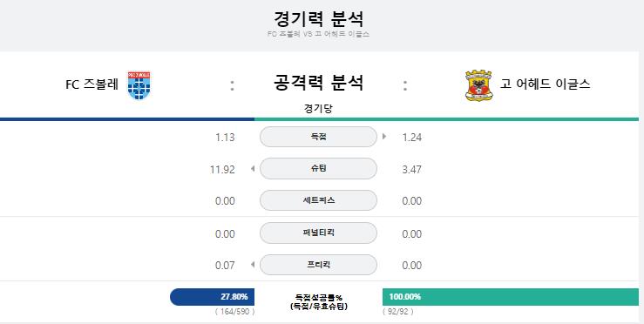Screen dimensions: 644x324
Task: Click the FC 즈볼레 team name
Action: (92, 84)
